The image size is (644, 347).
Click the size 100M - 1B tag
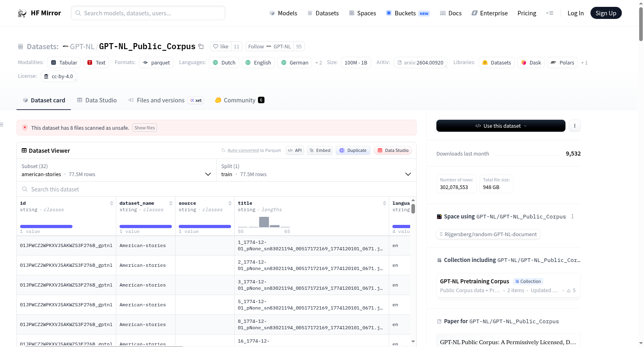click(356, 62)
